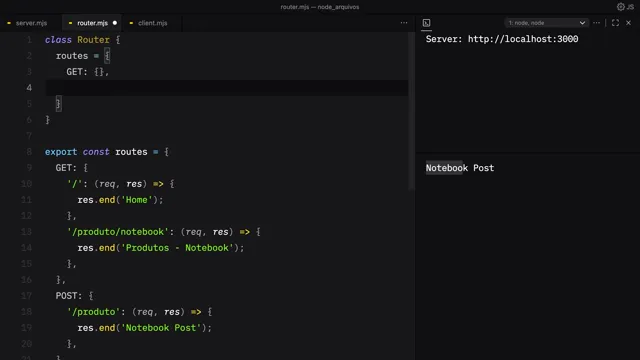640x360 pixels.
Task: Click the settings gear icon
Action: click(x=620, y=7)
